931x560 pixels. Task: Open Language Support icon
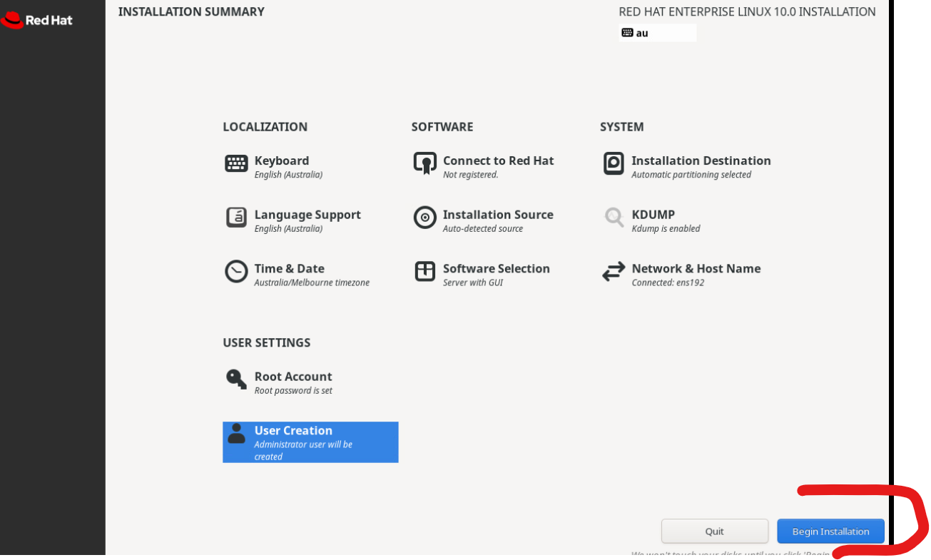point(236,218)
